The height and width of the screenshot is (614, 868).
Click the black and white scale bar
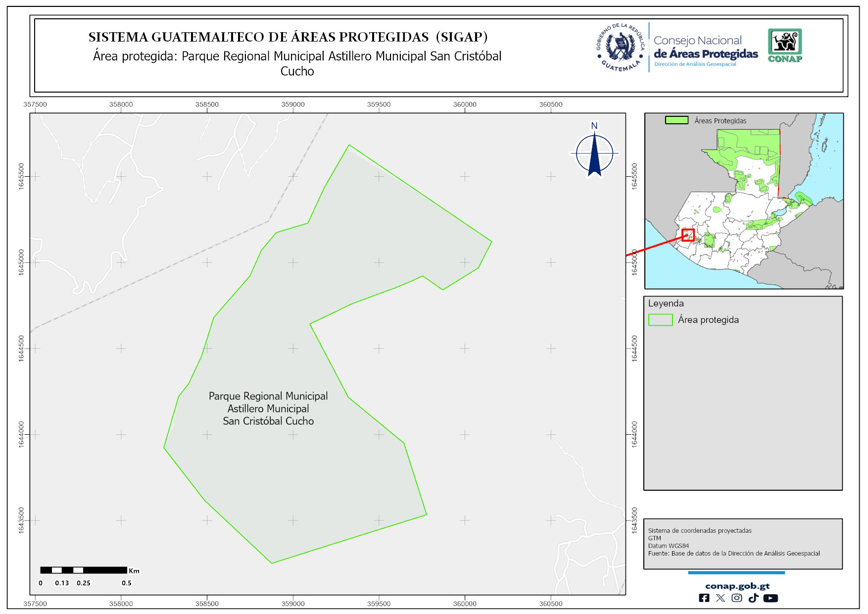(x=84, y=570)
